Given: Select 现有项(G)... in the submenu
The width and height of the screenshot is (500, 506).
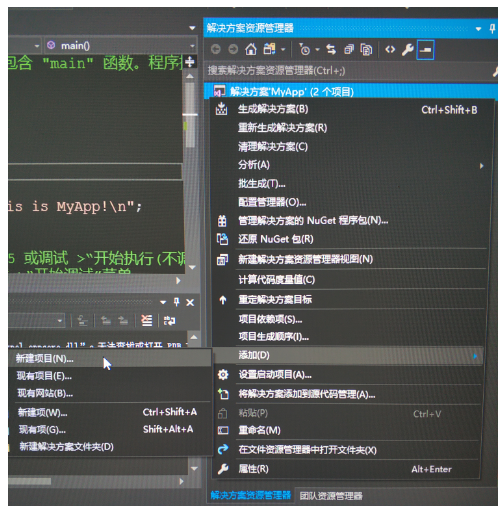Looking at the screenshot, I should (110, 429).
